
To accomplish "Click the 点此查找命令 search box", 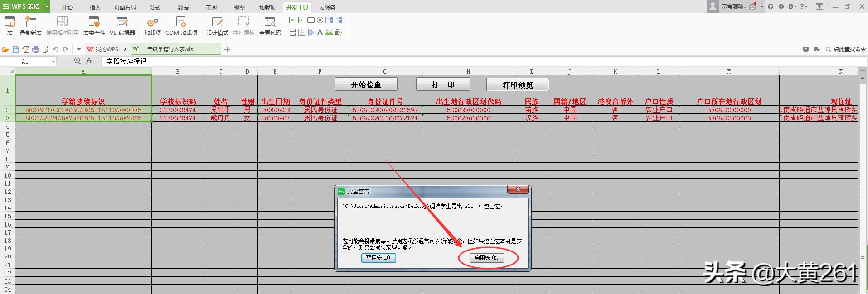I will click(x=846, y=49).
